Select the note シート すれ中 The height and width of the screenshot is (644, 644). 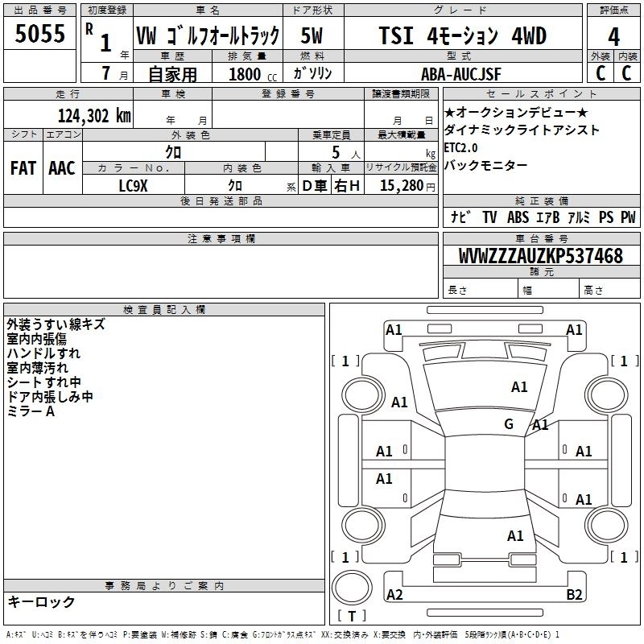pyautogui.click(x=44, y=382)
